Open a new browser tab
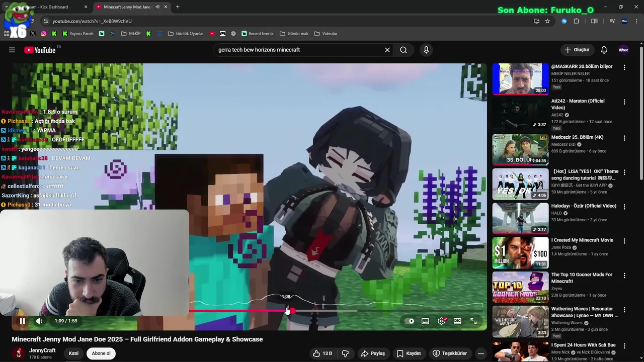The image size is (644, 362). pyautogui.click(x=178, y=7)
